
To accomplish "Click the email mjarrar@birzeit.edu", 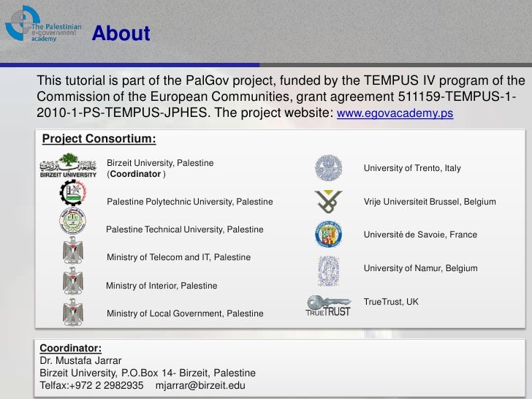I will click(200, 385).
